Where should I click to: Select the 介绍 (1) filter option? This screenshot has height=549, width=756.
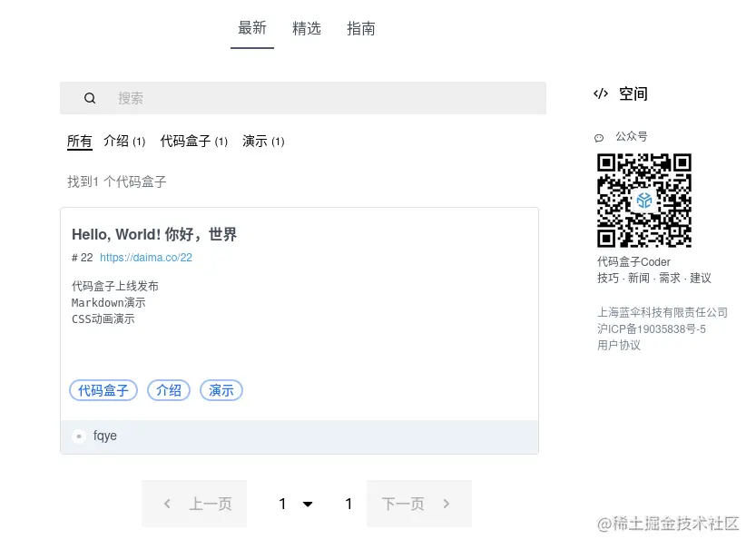click(123, 142)
